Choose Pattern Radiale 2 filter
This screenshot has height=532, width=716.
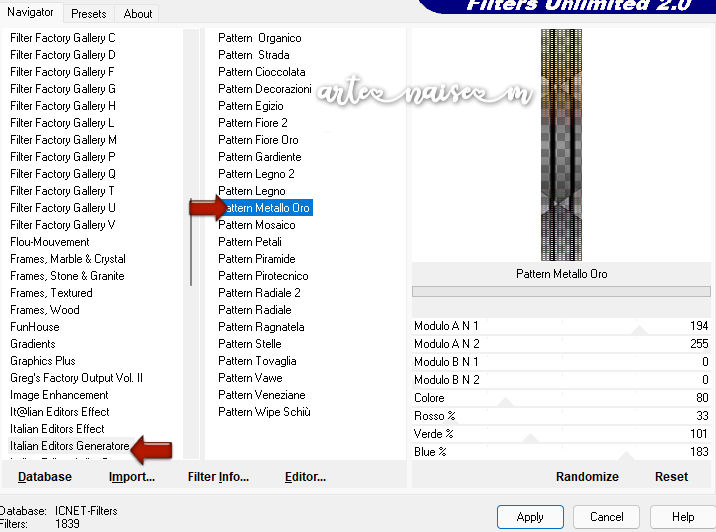tap(259, 293)
